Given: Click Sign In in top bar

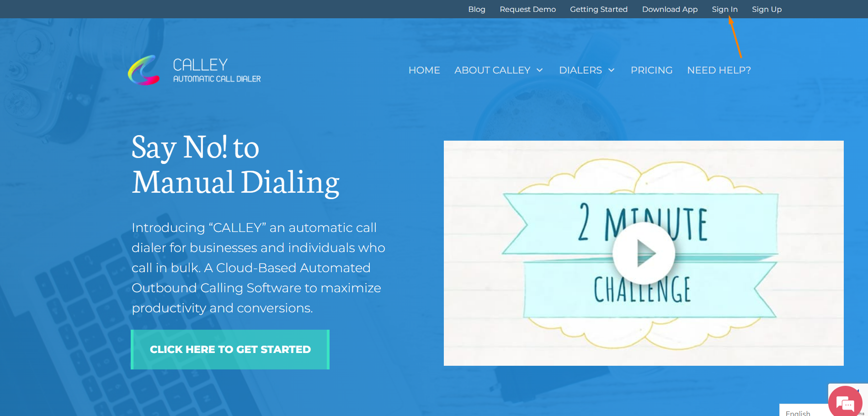Looking at the screenshot, I should pos(724,9).
